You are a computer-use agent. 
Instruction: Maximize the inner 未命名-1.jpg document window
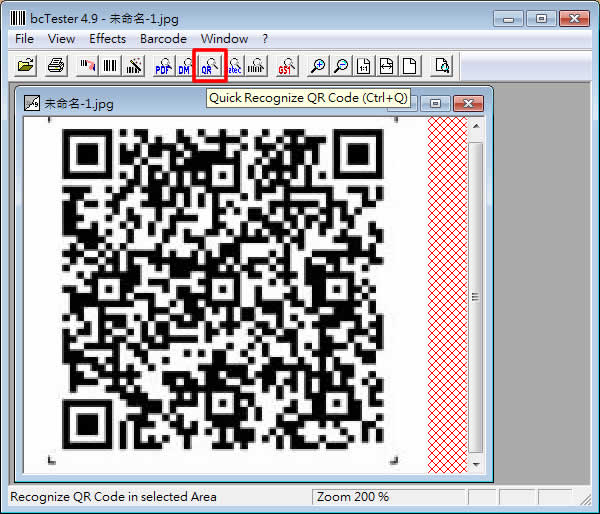pos(435,103)
